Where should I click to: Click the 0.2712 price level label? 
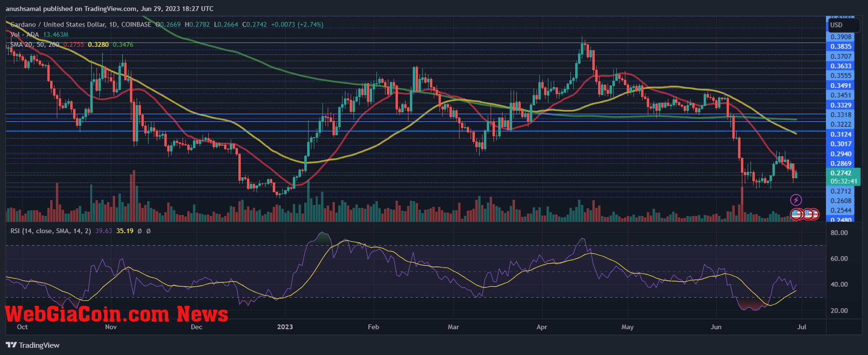click(841, 191)
